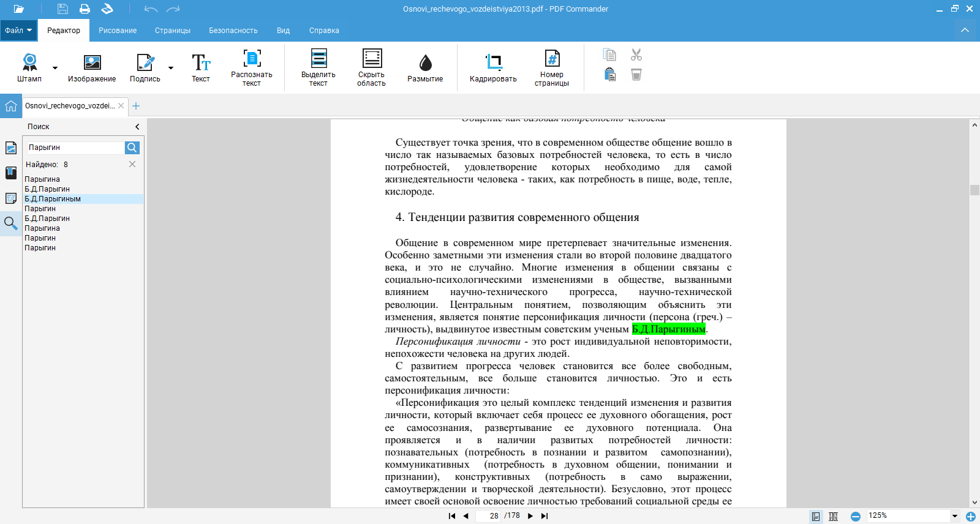Zoom in with the plus button
The width and height of the screenshot is (980, 524).
point(971,517)
